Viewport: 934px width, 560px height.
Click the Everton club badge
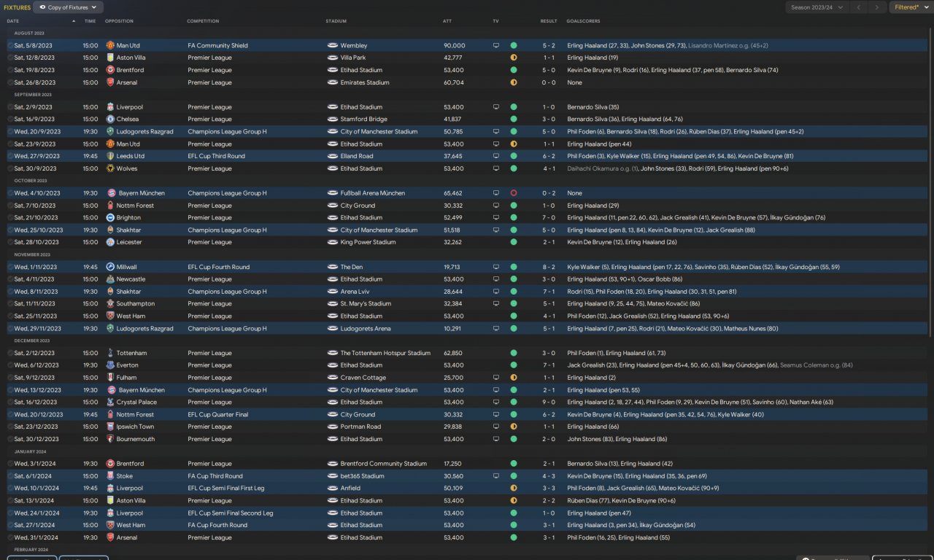click(x=110, y=365)
